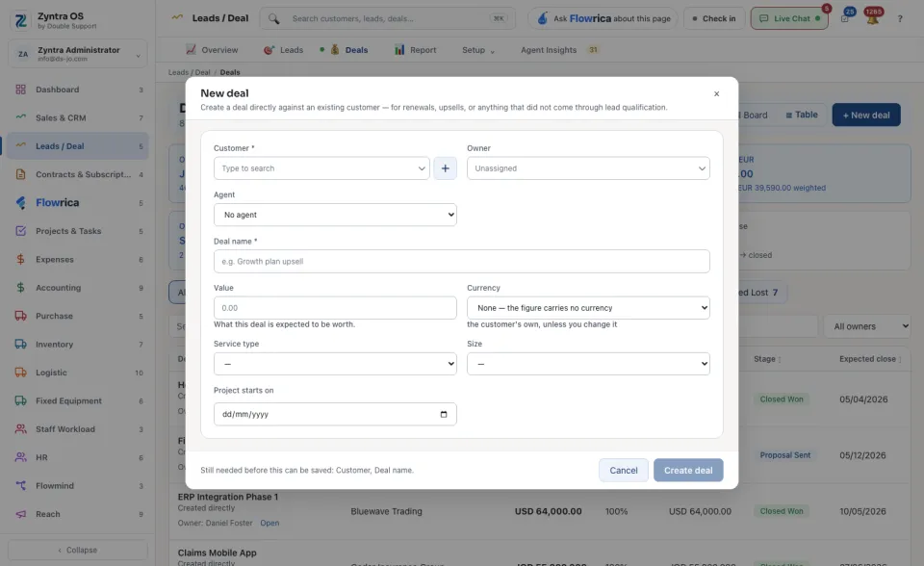
Task: Expand the Customer search dropdown
Action: [422, 168]
